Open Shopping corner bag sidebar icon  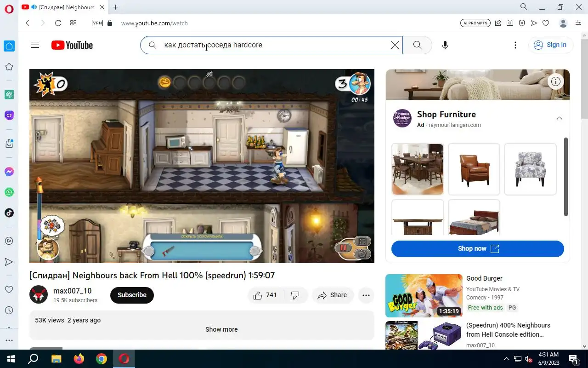click(x=9, y=144)
